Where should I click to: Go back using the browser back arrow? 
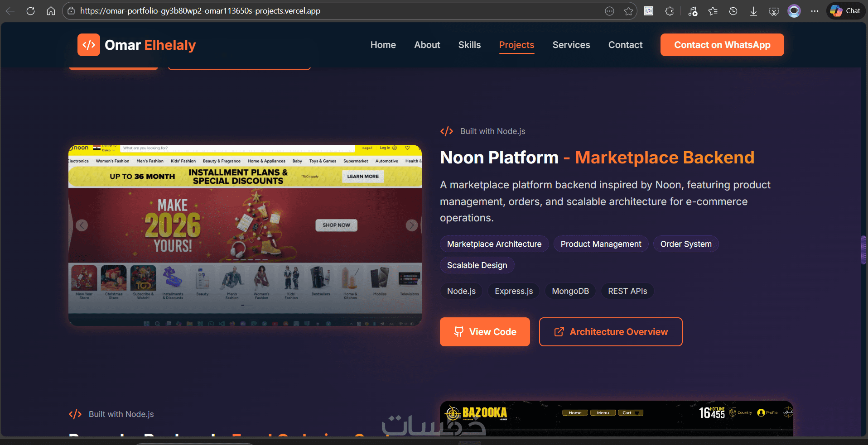10,11
